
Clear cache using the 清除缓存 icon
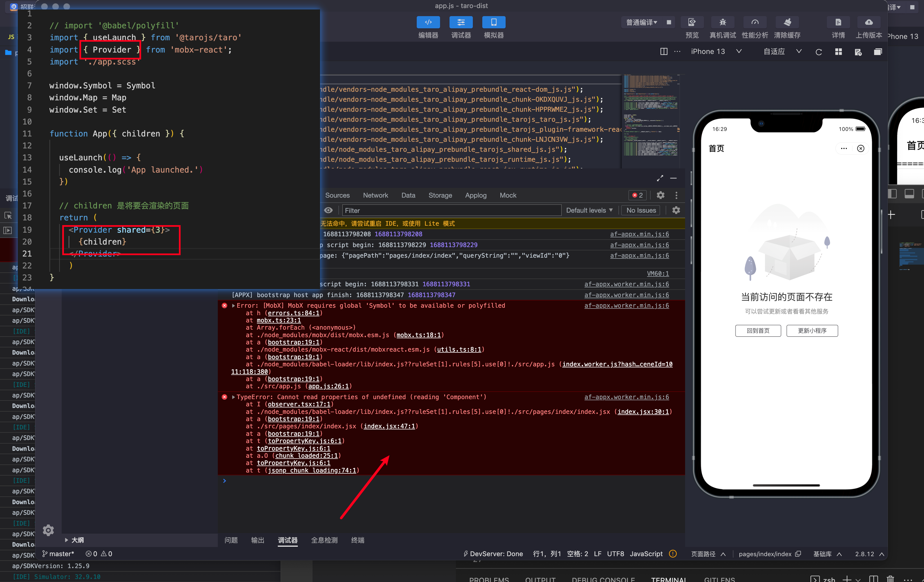[x=787, y=22]
